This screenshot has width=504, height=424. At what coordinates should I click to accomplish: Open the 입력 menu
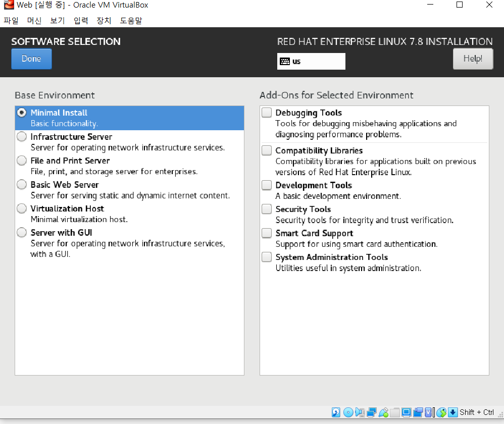81,21
